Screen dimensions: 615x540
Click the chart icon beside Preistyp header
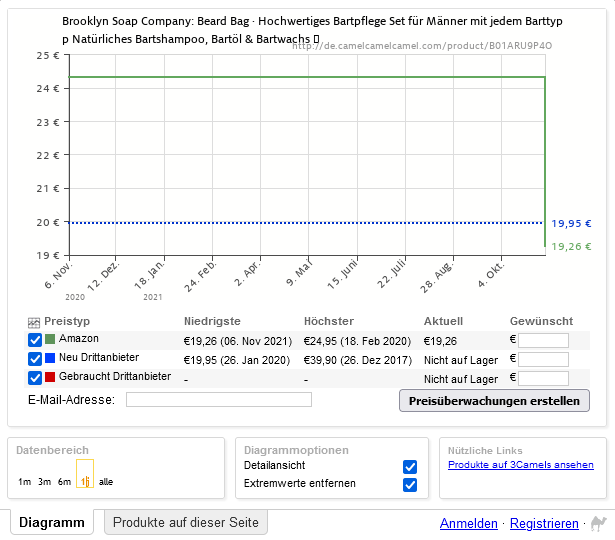[34, 322]
